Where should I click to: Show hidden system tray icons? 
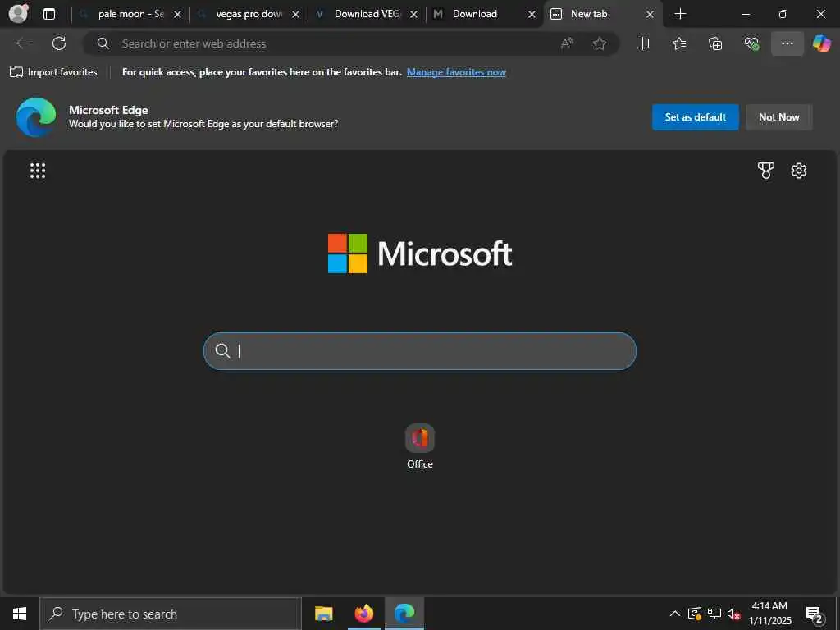click(675, 614)
